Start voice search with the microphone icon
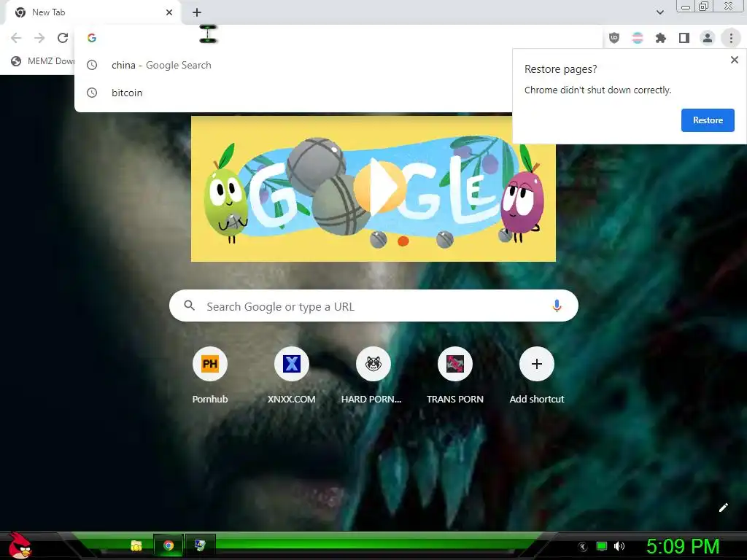Image resolution: width=747 pixels, height=560 pixels. pyautogui.click(x=557, y=306)
